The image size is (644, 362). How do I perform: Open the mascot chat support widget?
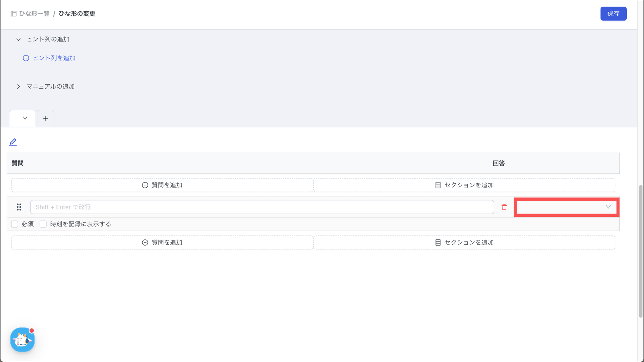(x=22, y=340)
